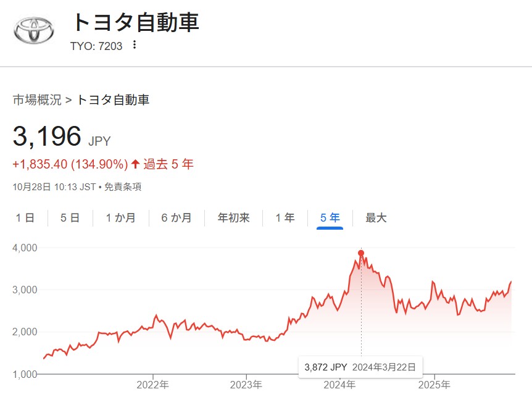Viewport: 532px width, 397px height.
Task: Open the 市場概況 breadcrumb link
Action: click(37, 99)
